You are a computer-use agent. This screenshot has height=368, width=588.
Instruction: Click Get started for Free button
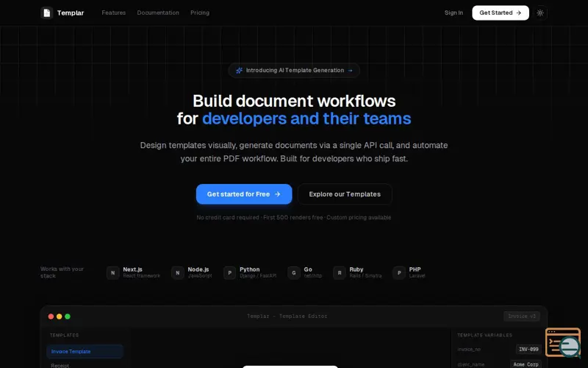[x=244, y=194]
